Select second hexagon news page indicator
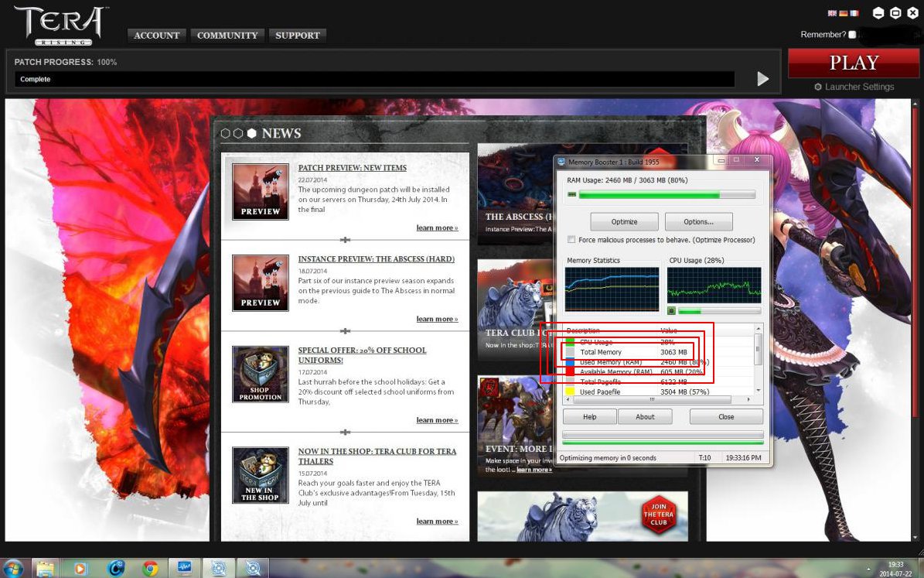The height and width of the screenshot is (578, 924). [238, 133]
